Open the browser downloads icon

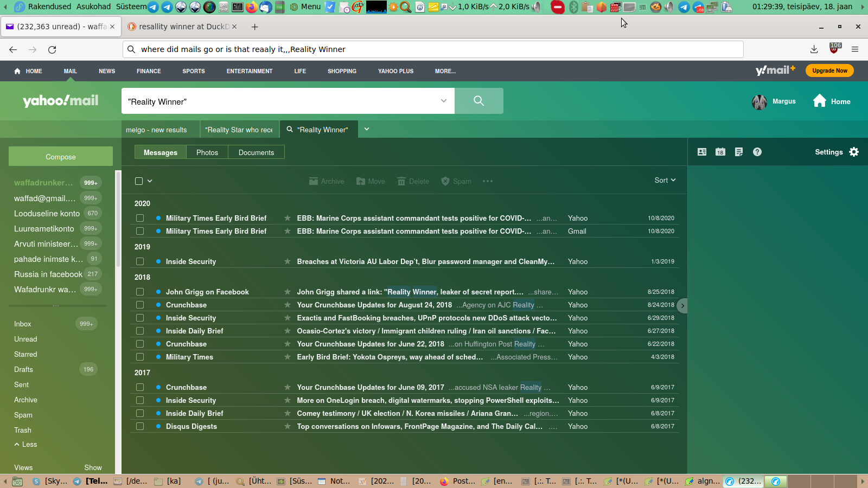(x=814, y=49)
